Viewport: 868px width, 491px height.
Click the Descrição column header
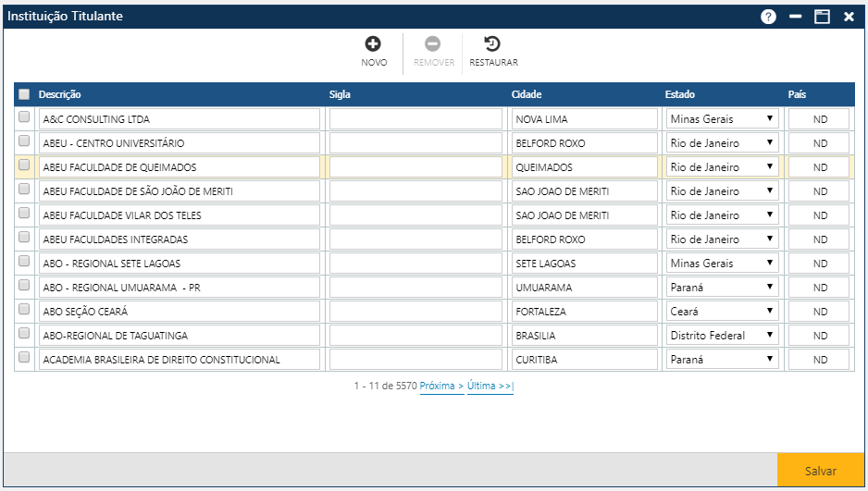point(59,94)
